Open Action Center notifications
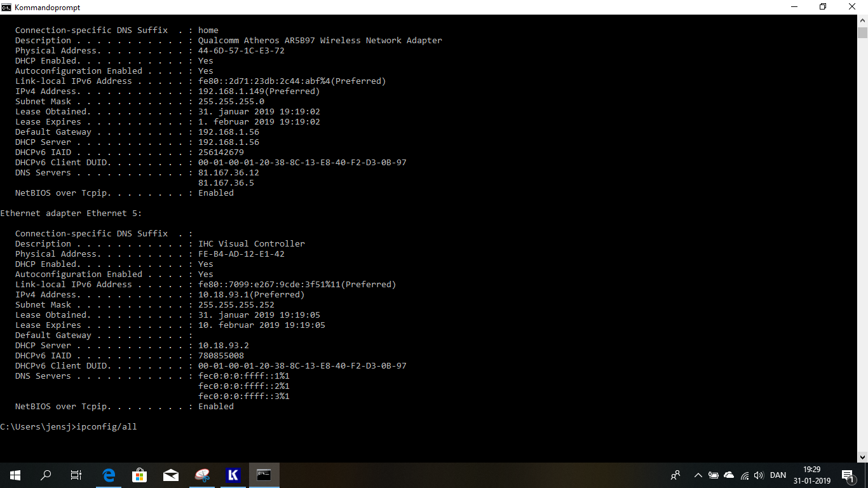The image size is (868, 488). 847,475
